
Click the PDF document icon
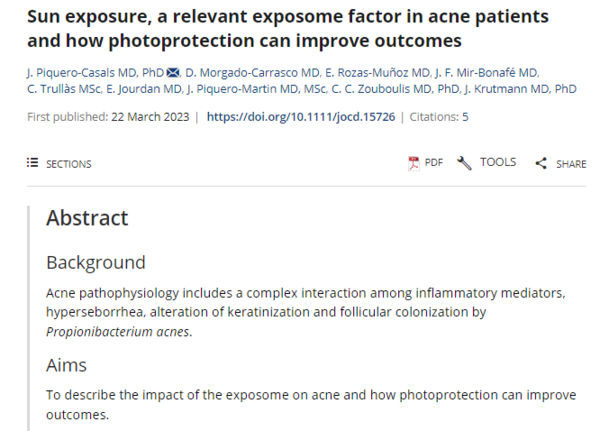pyautogui.click(x=414, y=163)
